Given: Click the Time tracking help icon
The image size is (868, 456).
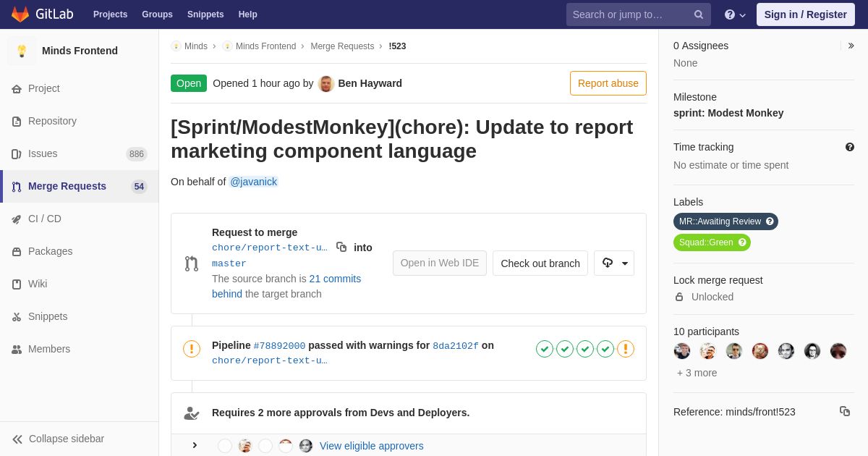Looking at the screenshot, I should [849, 147].
